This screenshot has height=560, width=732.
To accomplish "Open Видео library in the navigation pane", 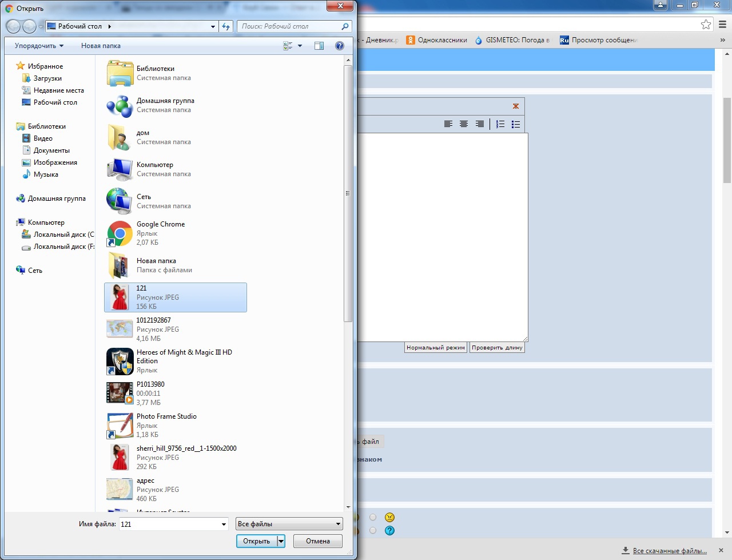I will pos(43,138).
